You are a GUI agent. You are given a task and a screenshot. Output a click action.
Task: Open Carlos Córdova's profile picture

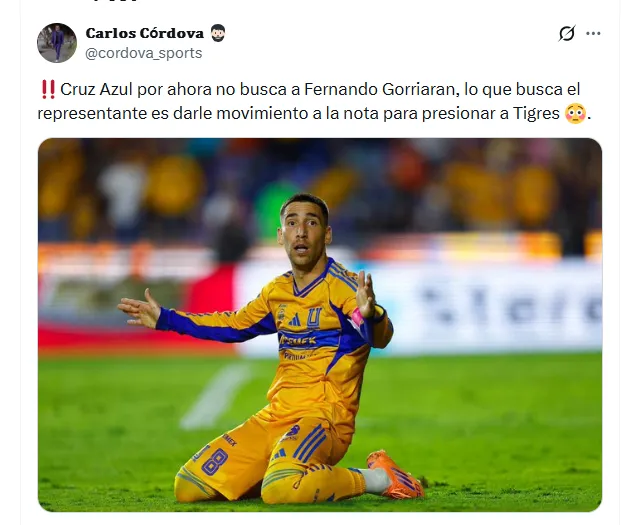pyautogui.click(x=57, y=43)
